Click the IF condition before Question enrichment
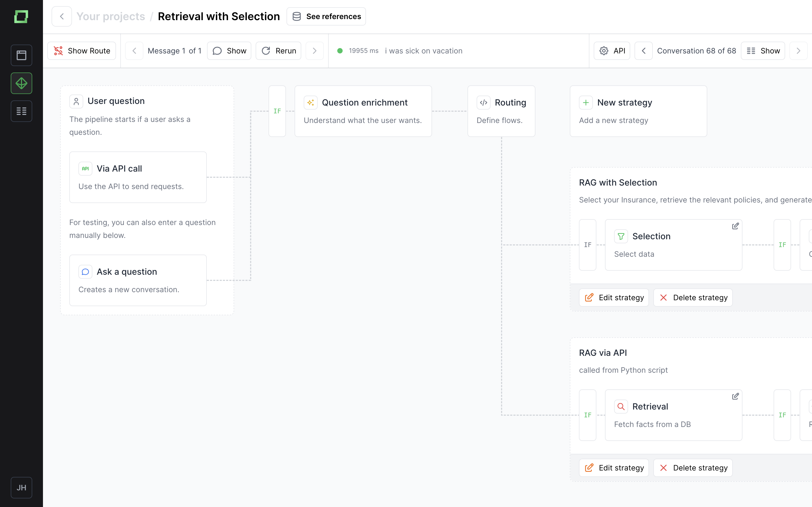 277,111
